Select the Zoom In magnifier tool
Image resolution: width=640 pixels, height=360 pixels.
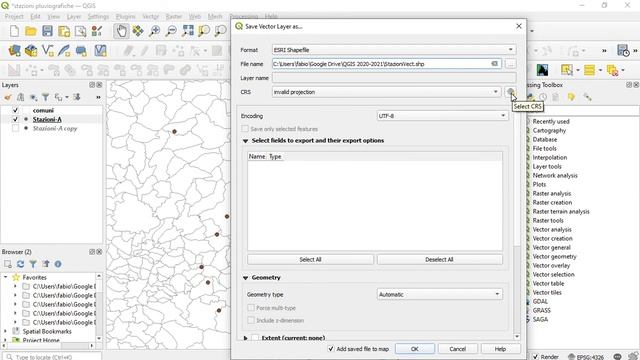pyautogui.click(x=155, y=31)
